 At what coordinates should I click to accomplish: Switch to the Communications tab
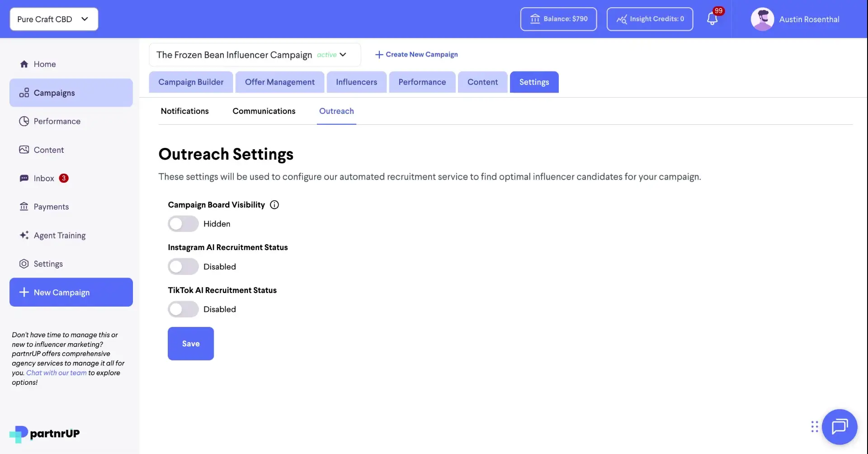[264, 111]
